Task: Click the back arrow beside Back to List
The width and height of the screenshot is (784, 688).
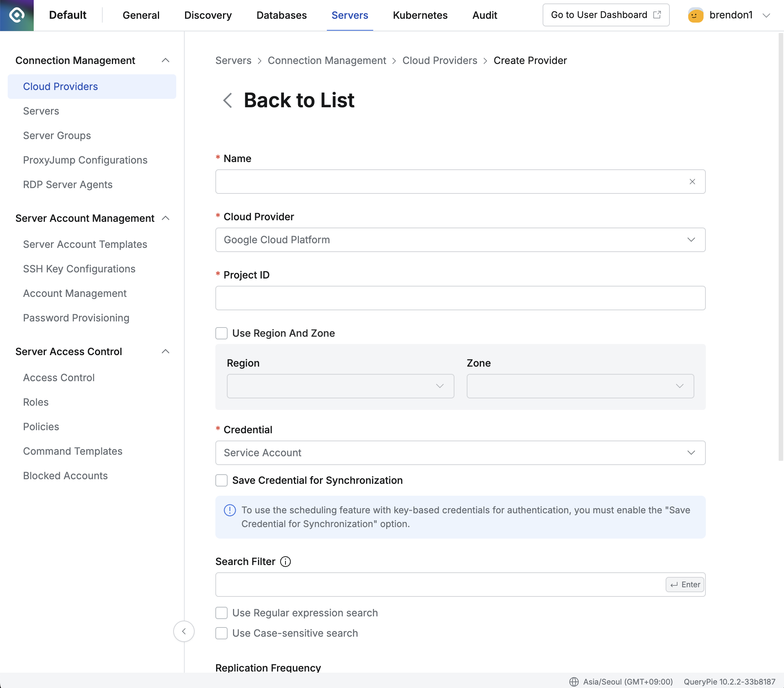Action: coord(227,100)
